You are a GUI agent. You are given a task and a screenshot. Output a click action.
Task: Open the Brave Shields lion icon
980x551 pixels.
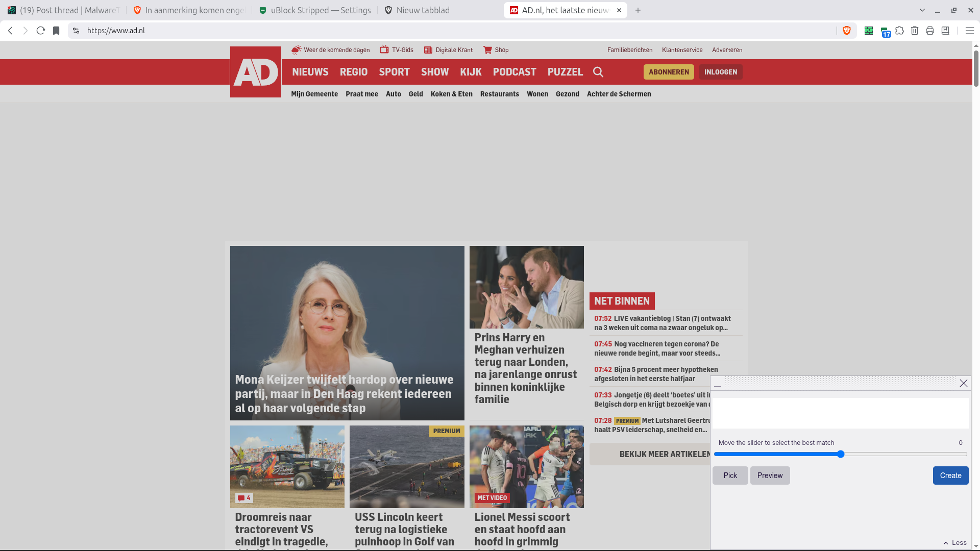[x=847, y=31]
